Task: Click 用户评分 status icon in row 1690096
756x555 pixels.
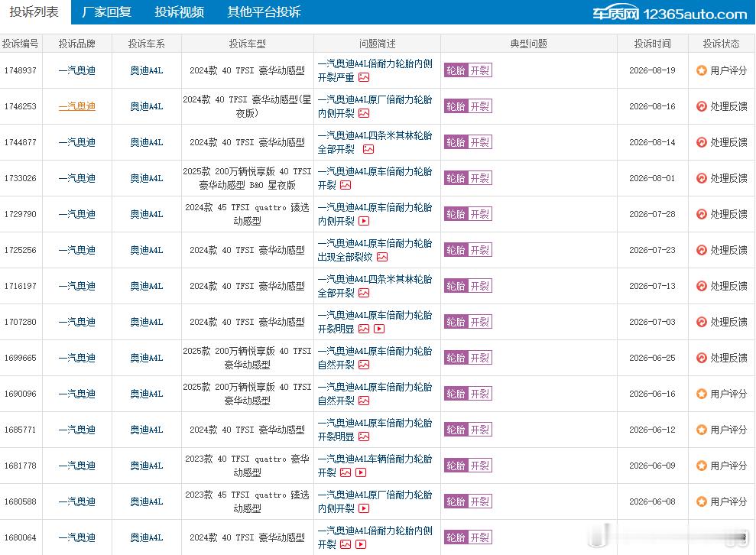Action: [x=702, y=394]
